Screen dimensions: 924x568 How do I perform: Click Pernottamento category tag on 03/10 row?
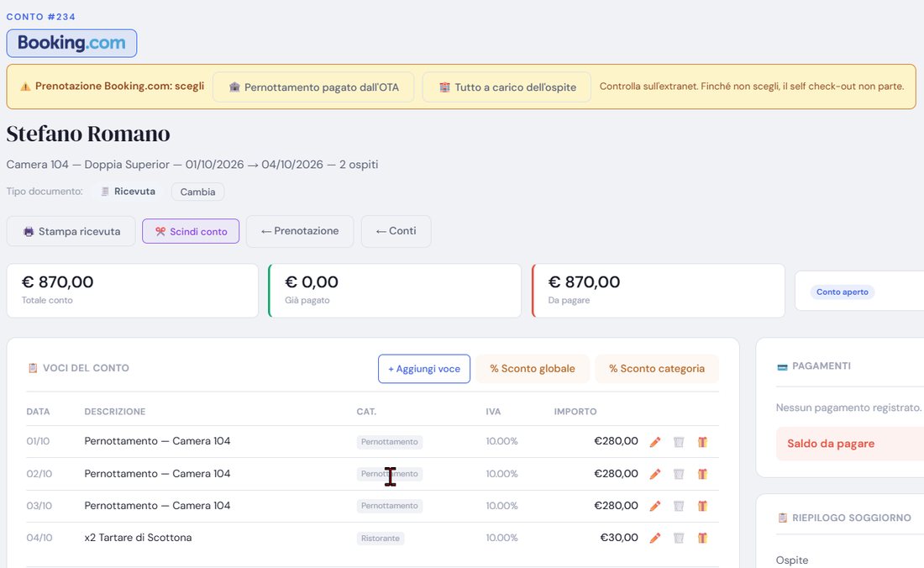click(x=390, y=506)
